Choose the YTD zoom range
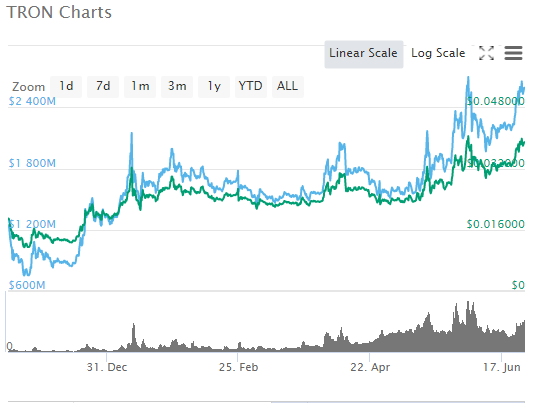Image resolution: width=549 pixels, height=403 pixels. [x=251, y=86]
